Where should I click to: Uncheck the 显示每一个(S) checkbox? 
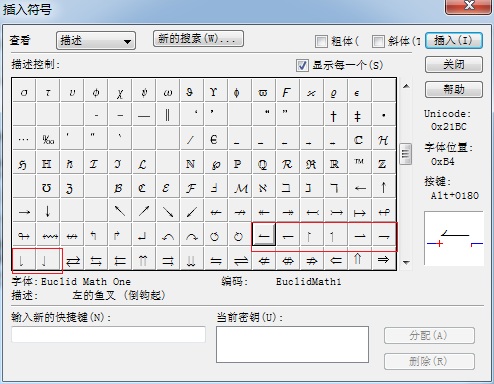pos(302,65)
